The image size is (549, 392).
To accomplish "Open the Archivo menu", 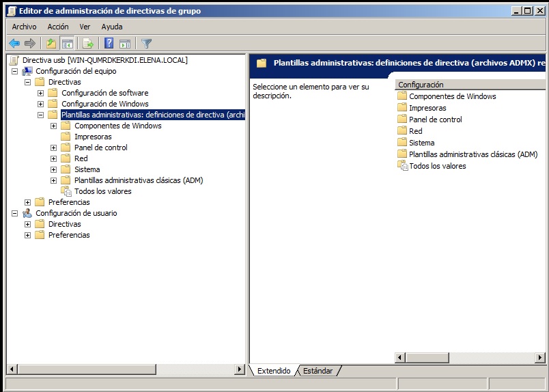I will point(24,27).
